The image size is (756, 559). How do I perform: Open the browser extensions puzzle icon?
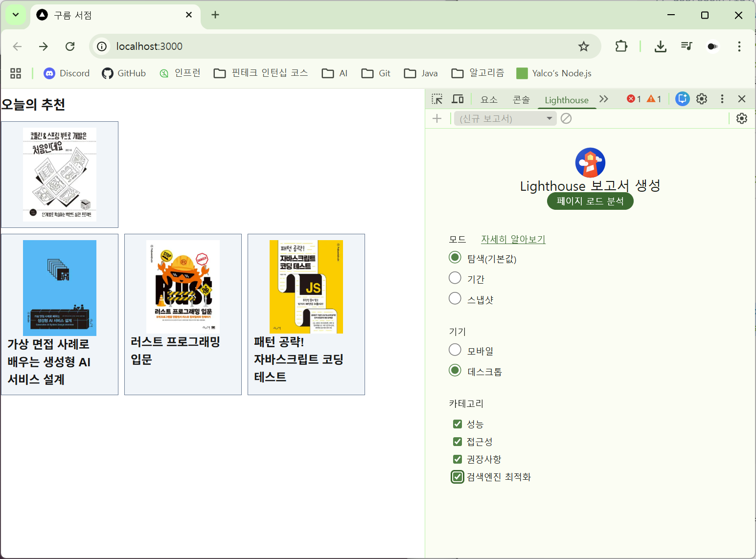pos(621,46)
